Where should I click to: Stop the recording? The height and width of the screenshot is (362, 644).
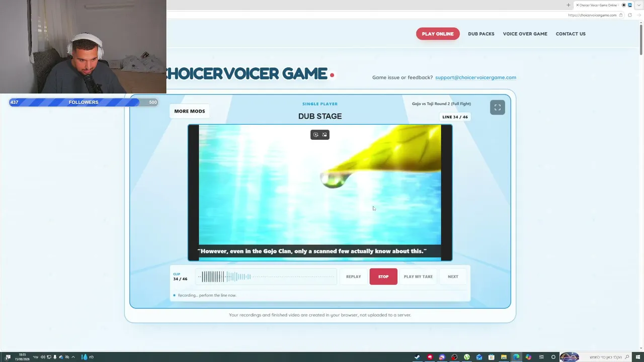[383, 277]
